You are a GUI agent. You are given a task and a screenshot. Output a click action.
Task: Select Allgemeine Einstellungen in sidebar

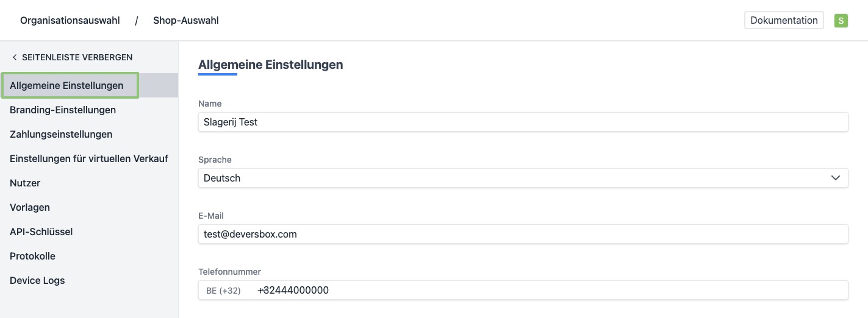click(66, 85)
